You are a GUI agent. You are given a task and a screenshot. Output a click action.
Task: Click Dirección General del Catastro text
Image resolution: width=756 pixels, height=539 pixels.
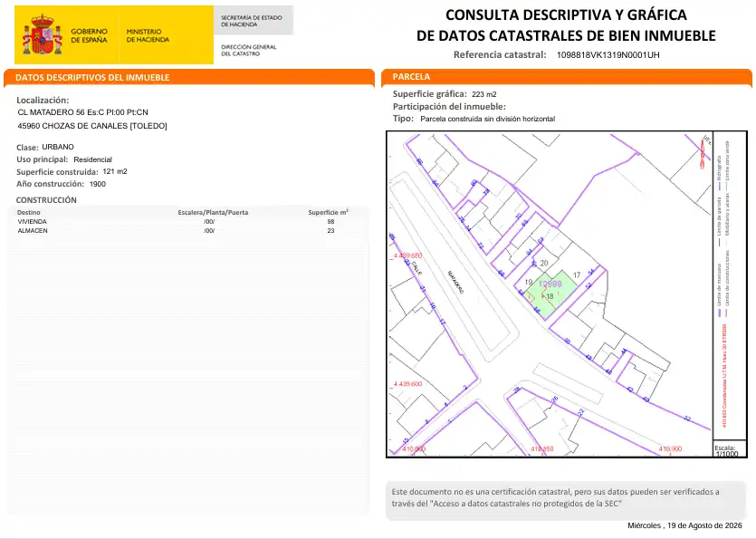pyautogui.click(x=248, y=50)
